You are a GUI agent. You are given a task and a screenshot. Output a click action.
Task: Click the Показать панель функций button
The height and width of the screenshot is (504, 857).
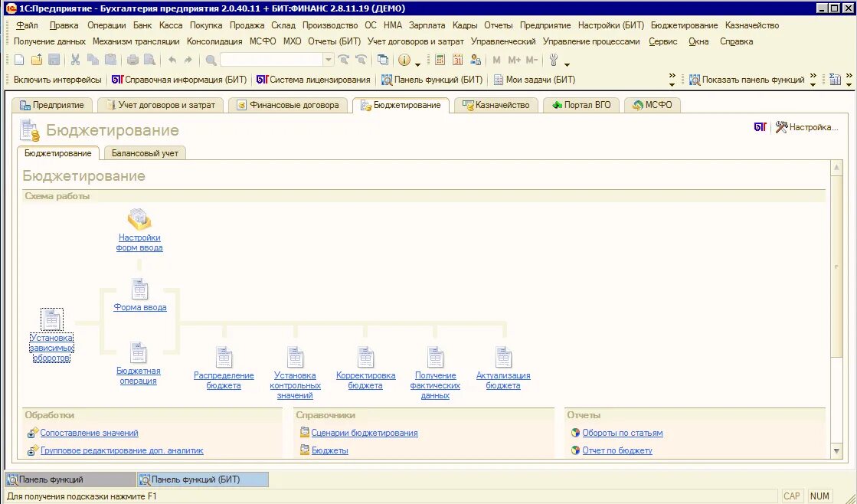tap(747, 80)
